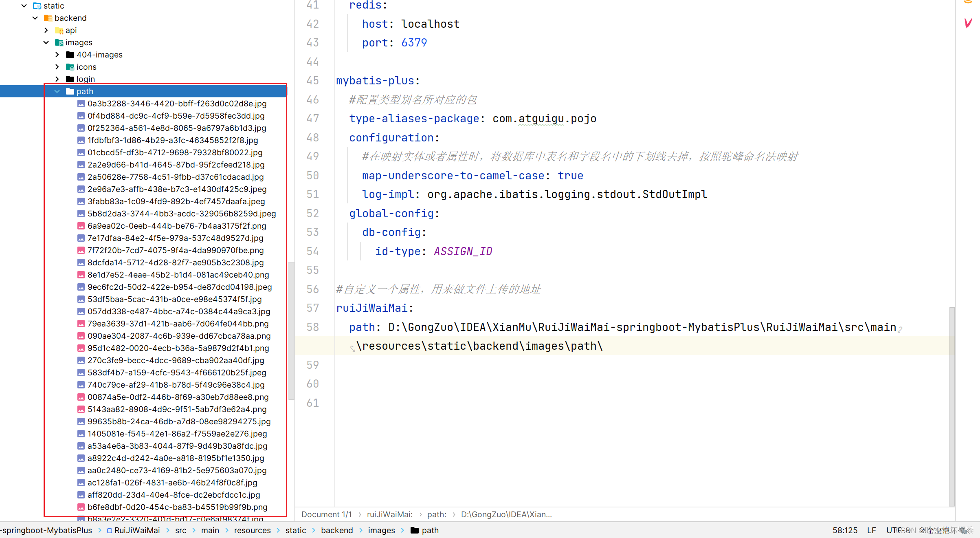Viewport: 980px width, 538px height.
Task: Click the images folder icon
Action: 59,42
